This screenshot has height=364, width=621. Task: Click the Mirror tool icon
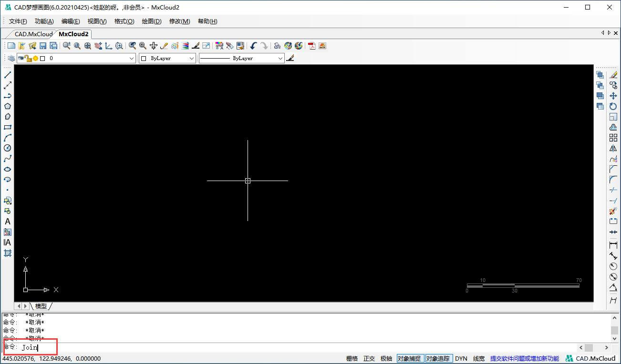pos(613,148)
